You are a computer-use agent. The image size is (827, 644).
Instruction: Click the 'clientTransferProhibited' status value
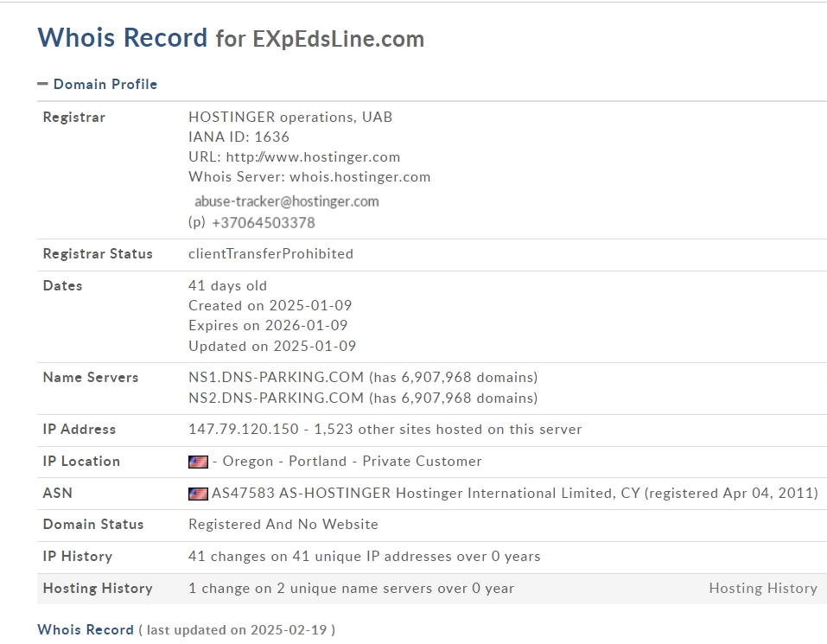click(x=270, y=253)
